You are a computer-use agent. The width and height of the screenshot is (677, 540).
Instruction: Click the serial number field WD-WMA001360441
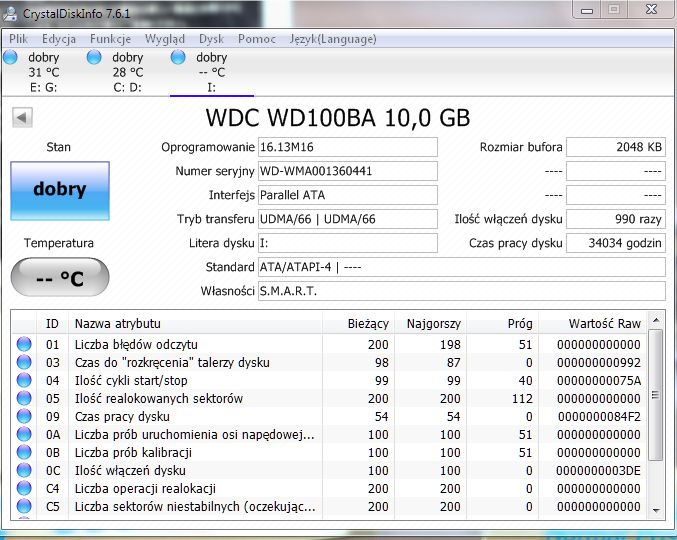pyautogui.click(x=348, y=171)
